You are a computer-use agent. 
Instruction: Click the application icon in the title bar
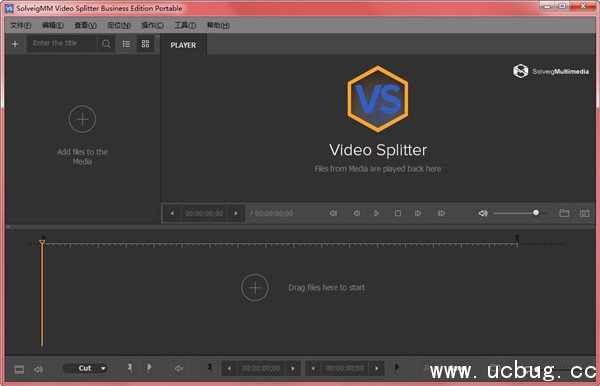9,8
